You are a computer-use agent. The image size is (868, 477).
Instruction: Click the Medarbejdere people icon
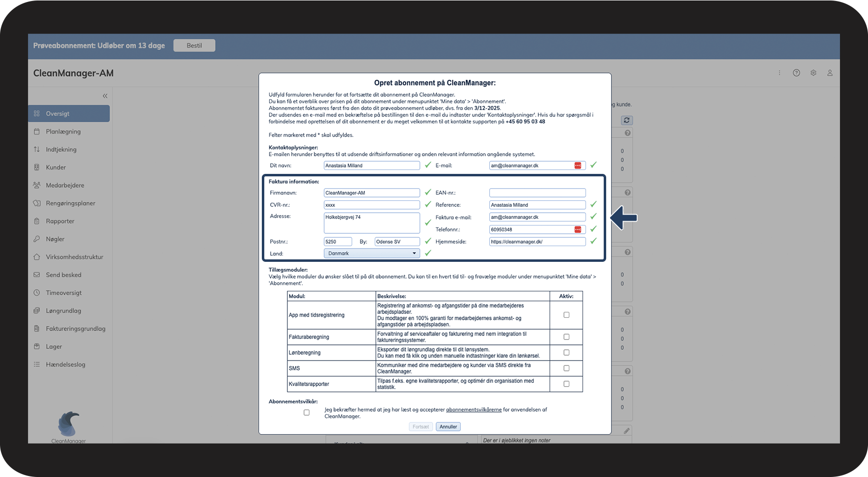point(36,185)
